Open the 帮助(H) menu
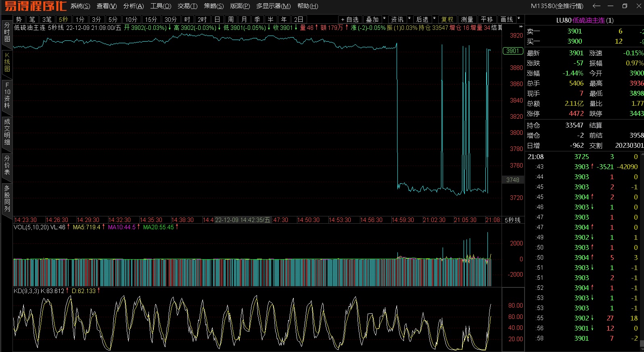 click(x=307, y=6)
